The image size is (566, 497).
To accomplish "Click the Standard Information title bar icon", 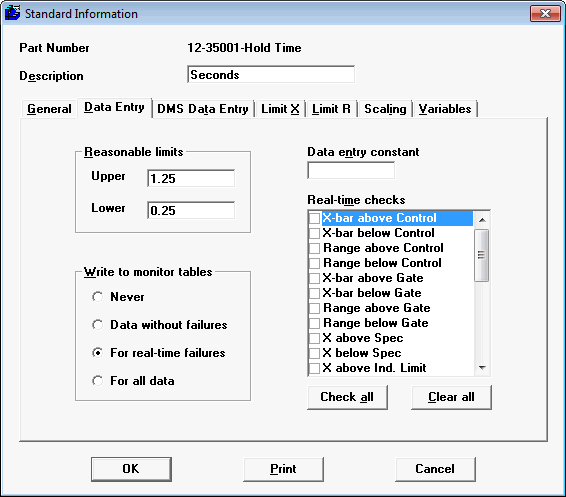I will 12,13.
